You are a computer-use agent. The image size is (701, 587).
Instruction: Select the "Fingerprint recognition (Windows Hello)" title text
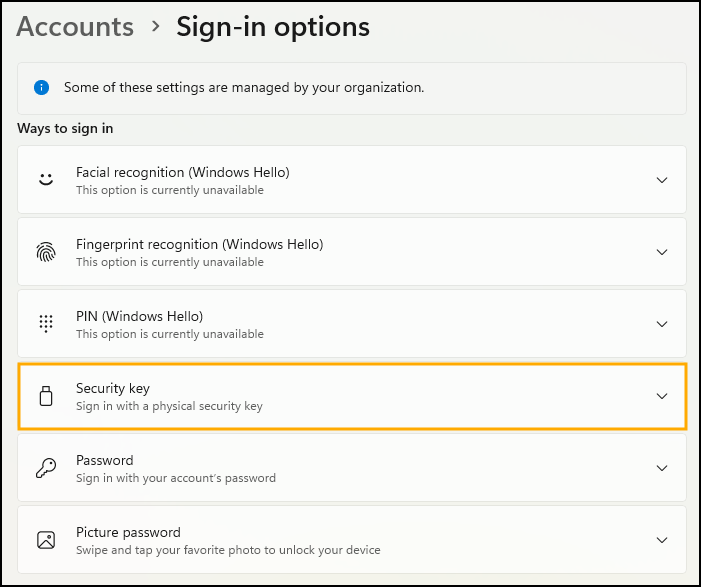pos(199,244)
